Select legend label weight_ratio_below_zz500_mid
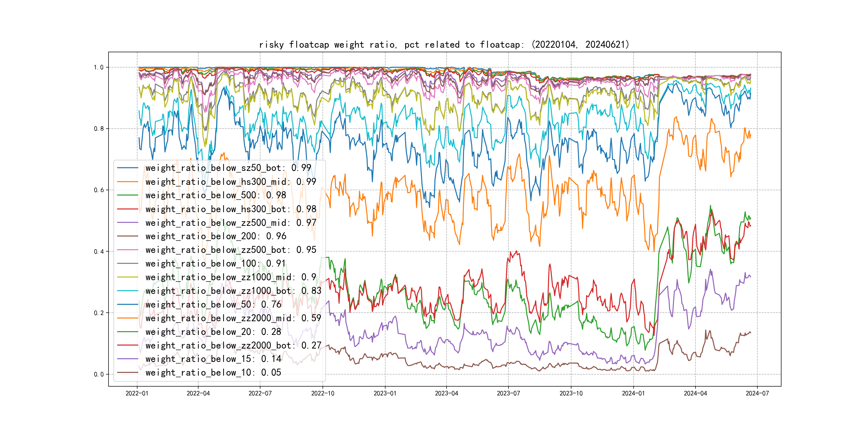The width and height of the screenshot is (868, 434). (230, 223)
